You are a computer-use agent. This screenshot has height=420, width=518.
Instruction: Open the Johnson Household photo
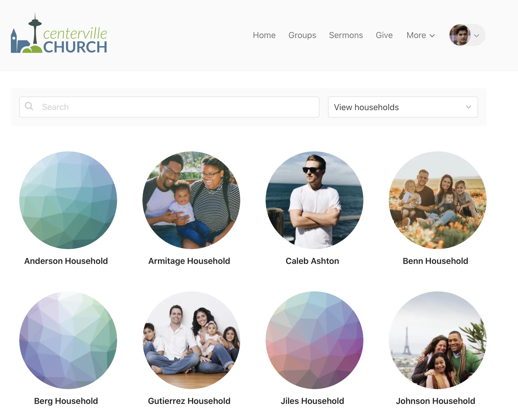(438, 340)
